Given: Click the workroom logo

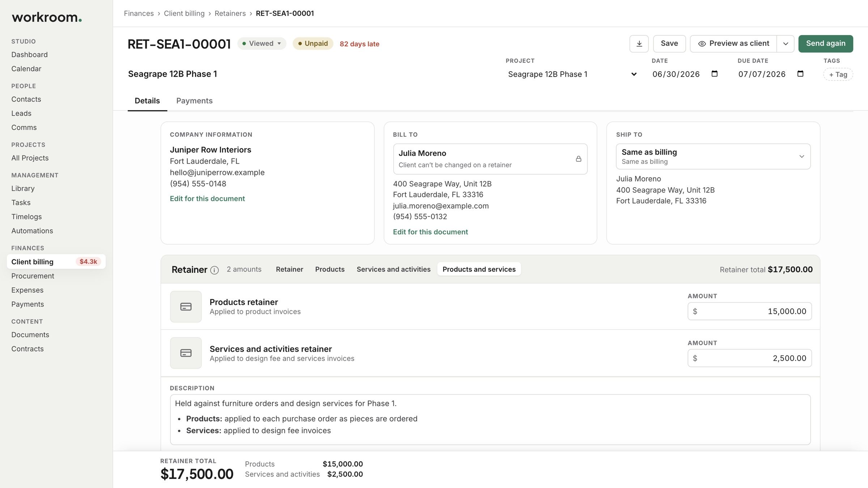Looking at the screenshot, I should pos(47,17).
